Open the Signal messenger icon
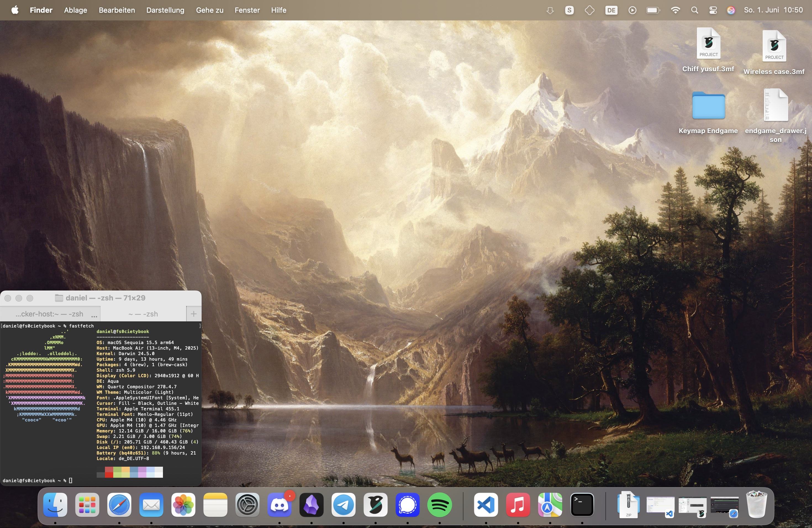This screenshot has width=812, height=528. (407, 505)
